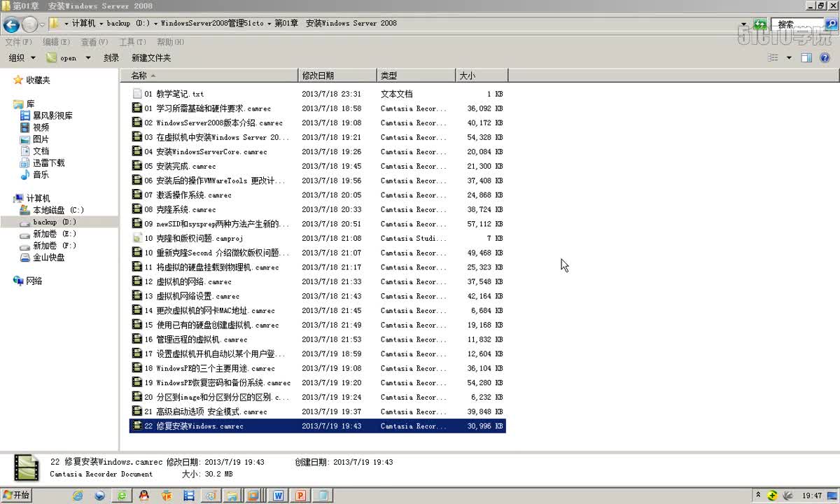Image resolution: width=840 pixels, height=504 pixels.
Task: Sort files by 修改日期 column header
Action: 338,76
